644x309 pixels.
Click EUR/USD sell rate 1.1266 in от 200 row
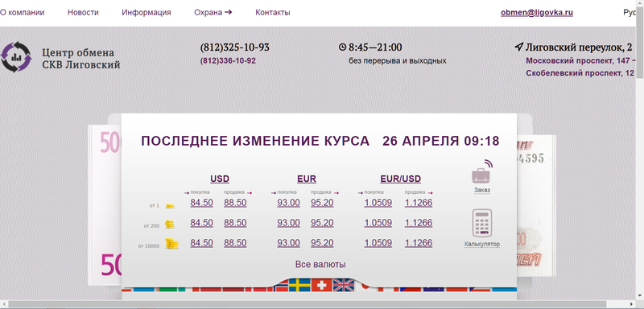coord(419,223)
